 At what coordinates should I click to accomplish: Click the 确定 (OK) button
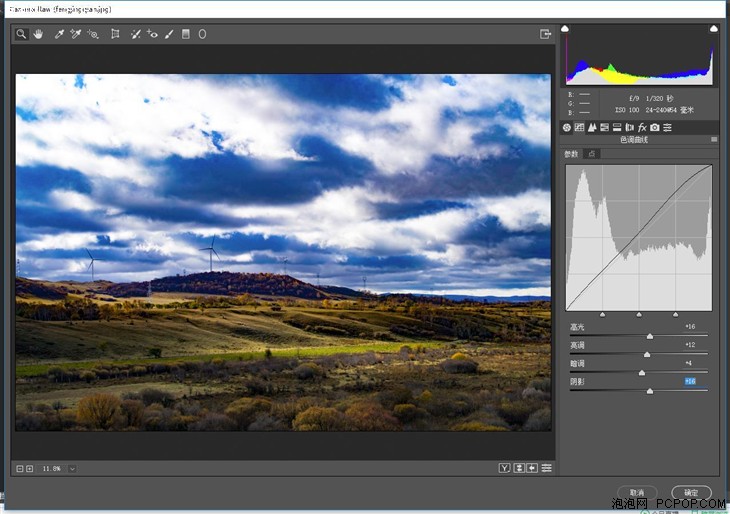691,492
